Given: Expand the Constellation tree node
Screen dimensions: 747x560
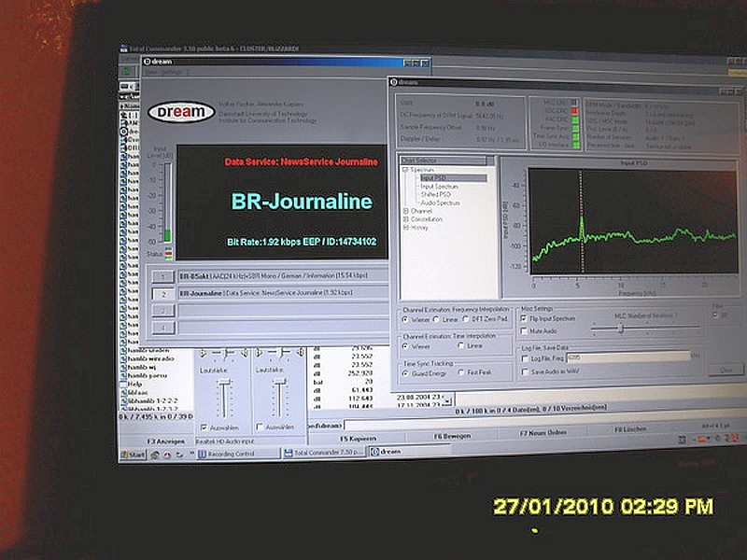Looking at the screenshot, I should coord(406,219).
